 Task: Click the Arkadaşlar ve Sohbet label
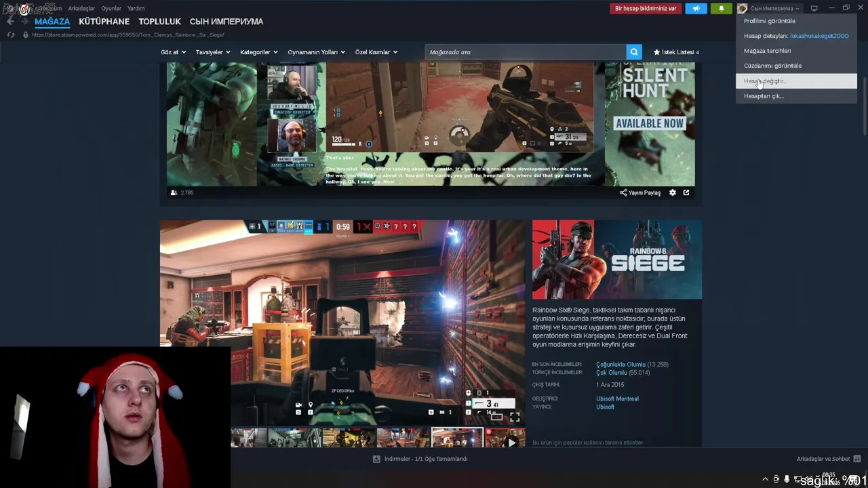pos(823,459)
